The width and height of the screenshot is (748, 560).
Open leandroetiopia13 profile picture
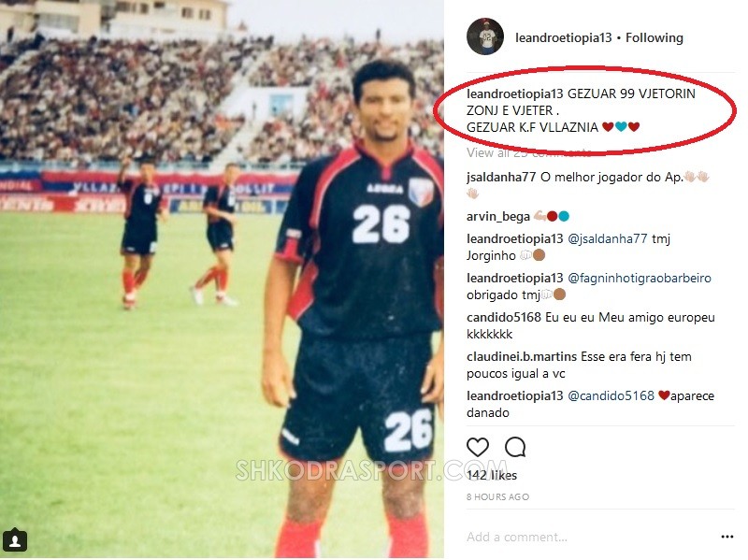point(485,36)
